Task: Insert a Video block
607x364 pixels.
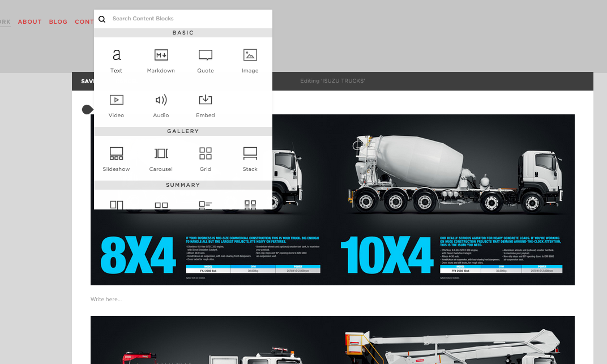Action: pyautogui.click(x=116, y=106)
